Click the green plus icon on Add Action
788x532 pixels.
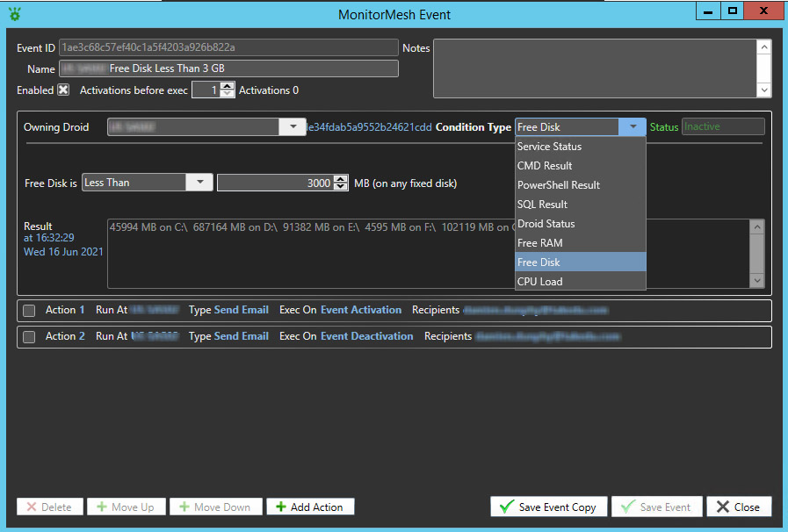[x=280, y=507]
